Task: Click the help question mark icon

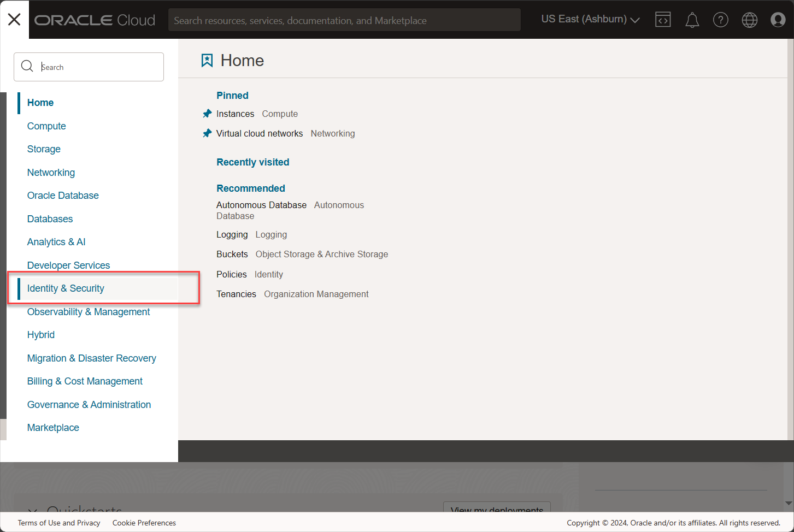Action: 720,20
